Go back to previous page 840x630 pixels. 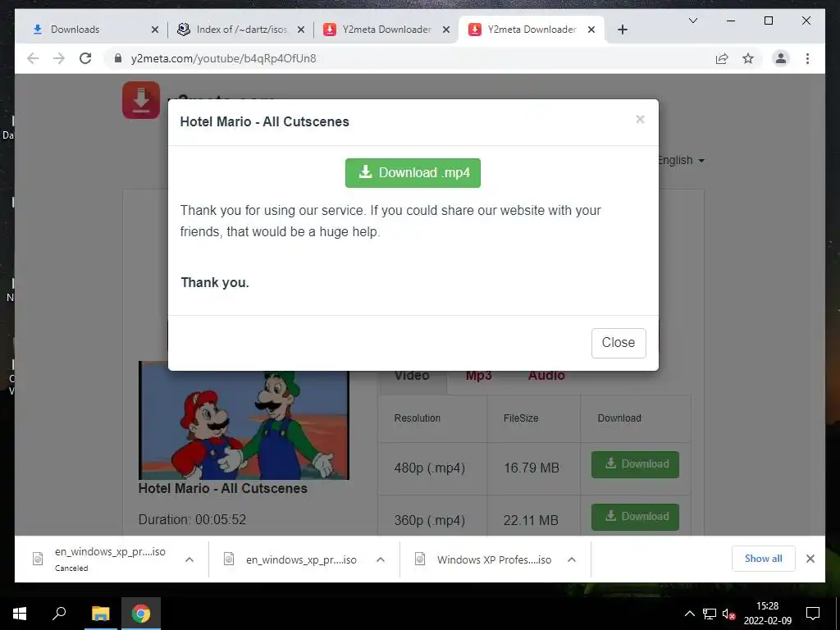pyautogui.click(x=33, y=58)
